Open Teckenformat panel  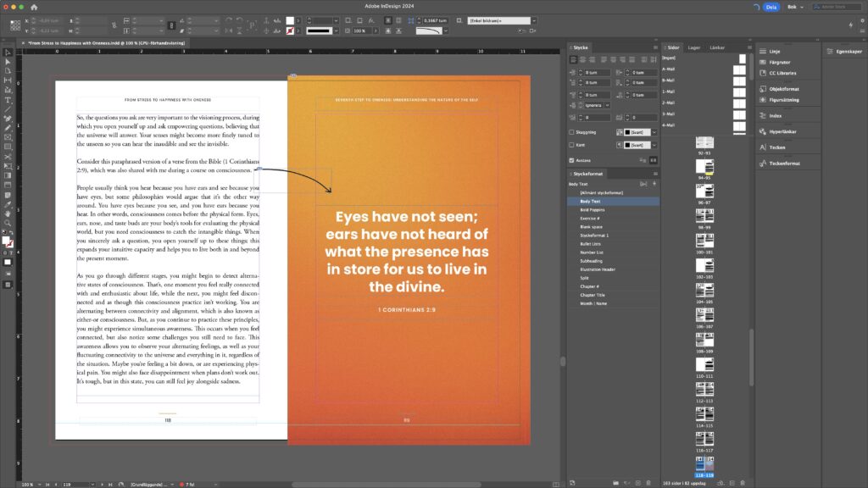point(784,164)
